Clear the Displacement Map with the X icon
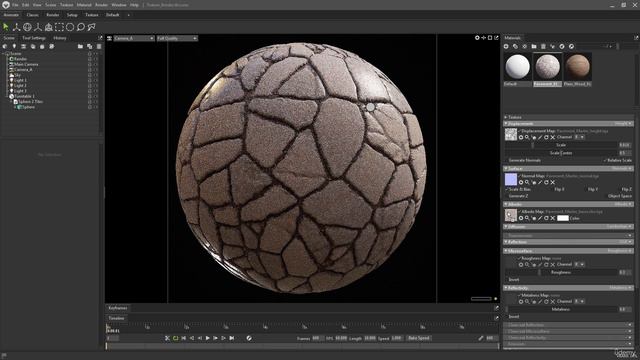Screen dimensions: 640x360 553,138
